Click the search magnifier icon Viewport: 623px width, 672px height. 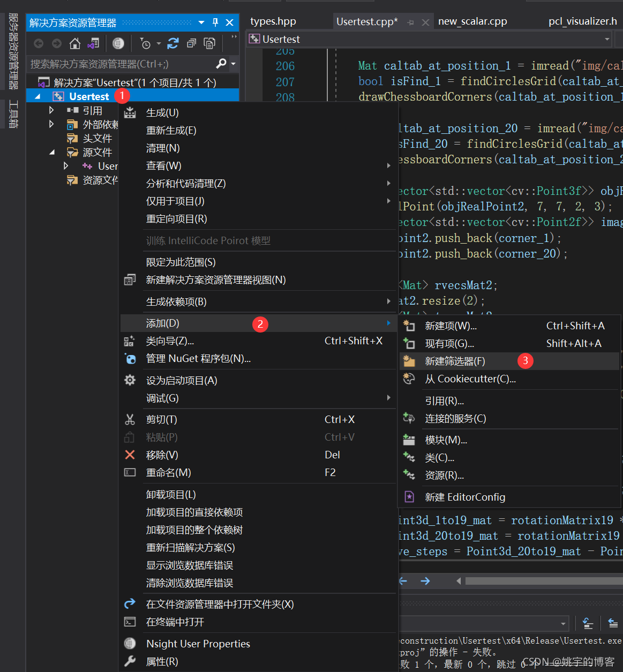click(x=221, y=64)
